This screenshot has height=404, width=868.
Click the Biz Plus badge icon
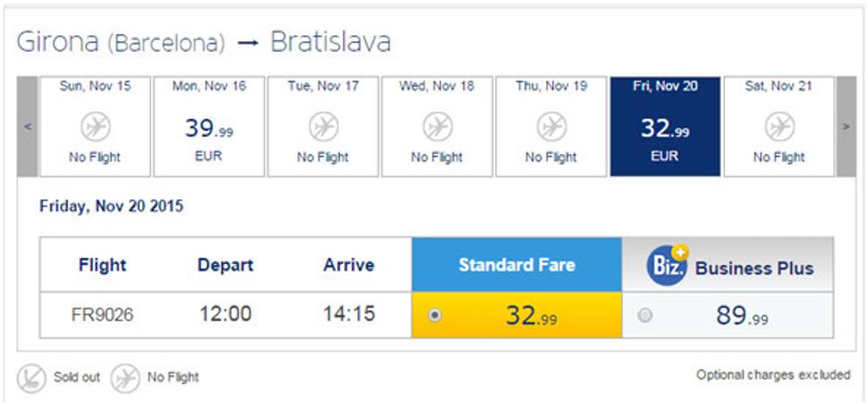pos(666,265)
